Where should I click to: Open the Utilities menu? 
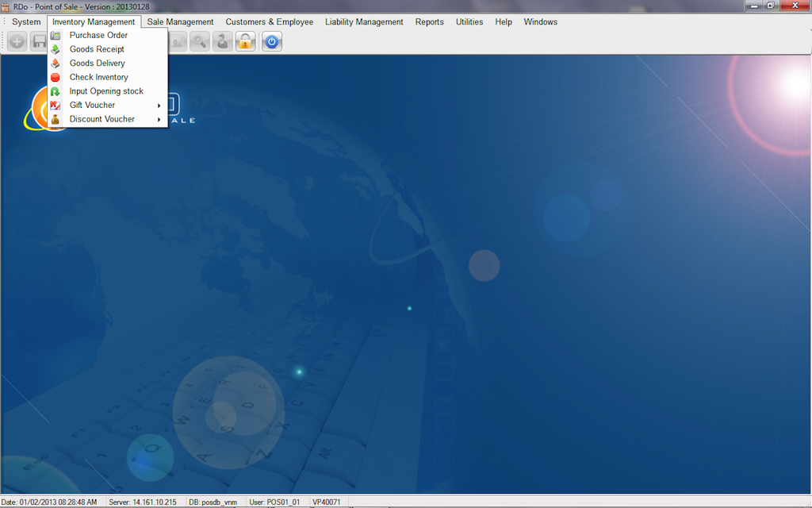click(469, 22)
